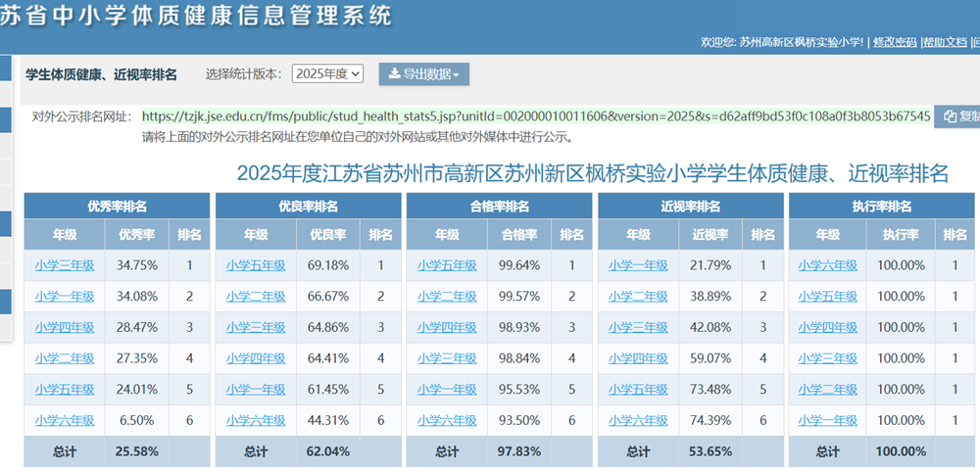
Task: Click the 合格率排名 table header
Action: click(500, 206)
